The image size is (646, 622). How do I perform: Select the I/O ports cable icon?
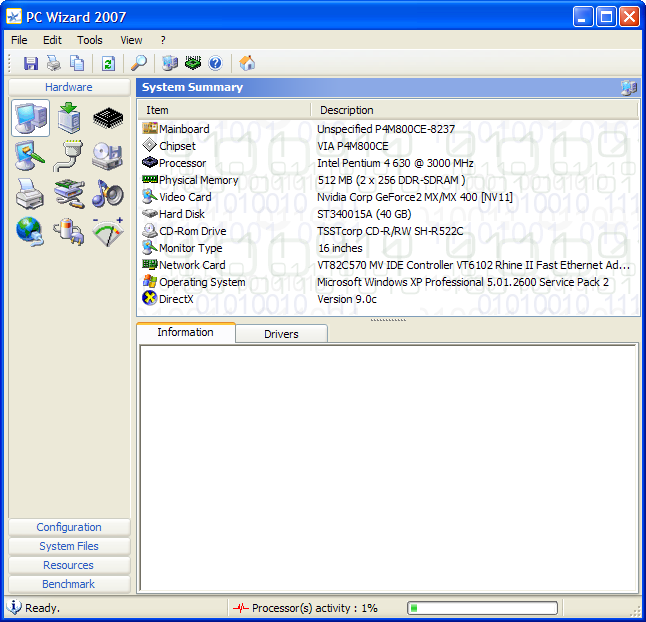coord(68,156)
